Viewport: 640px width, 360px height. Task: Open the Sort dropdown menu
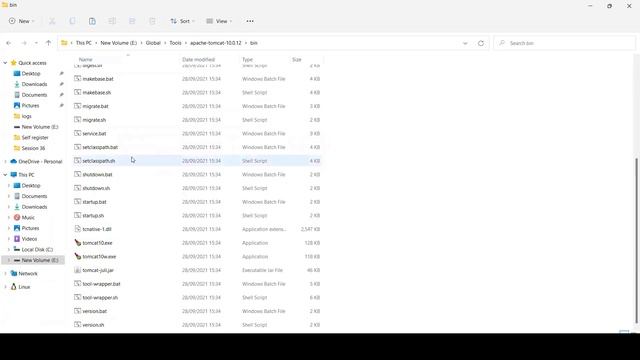[x=182, y=21]
